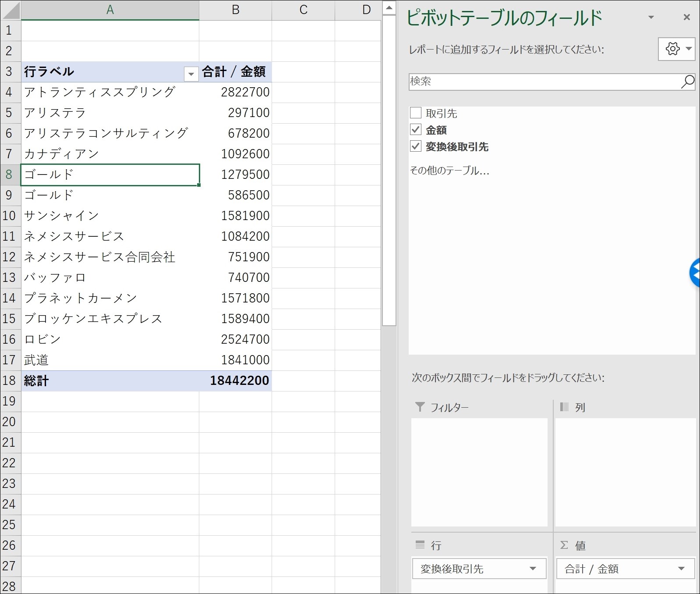This screenshot has height=594, width=700.
Task: Open the pane options dropdown arrow in title
Action: coord(651,17)
